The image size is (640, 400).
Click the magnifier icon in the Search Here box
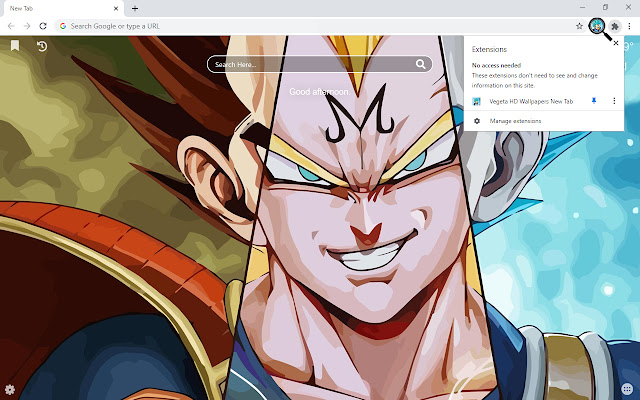point(420,64)
